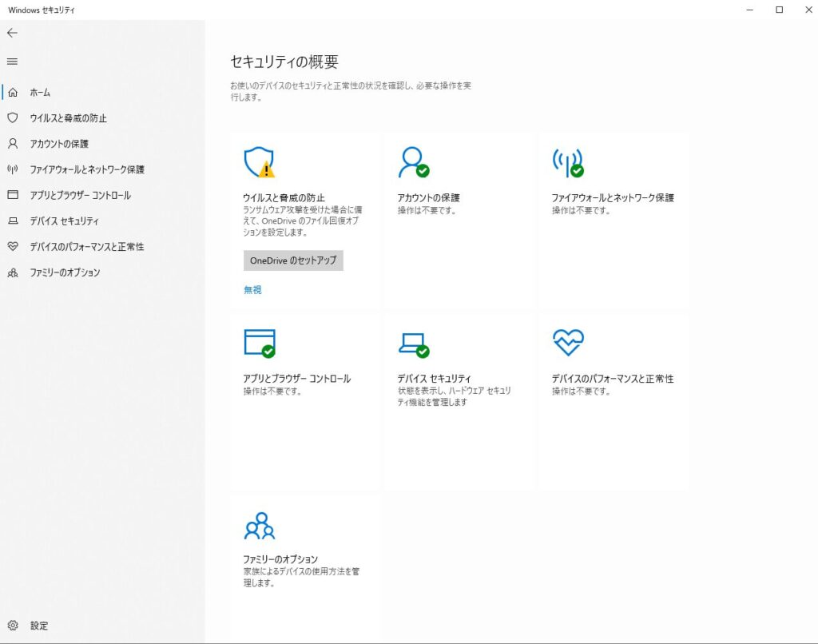Open device security via laptop tile icon
Screen dimensions: 818x644
(x=415, y=345)
